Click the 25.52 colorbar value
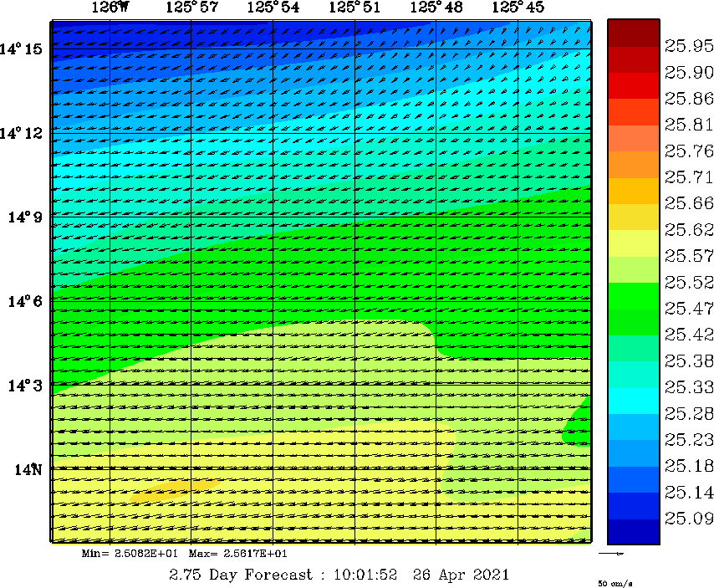714x588 pixels. click(689, 282)
